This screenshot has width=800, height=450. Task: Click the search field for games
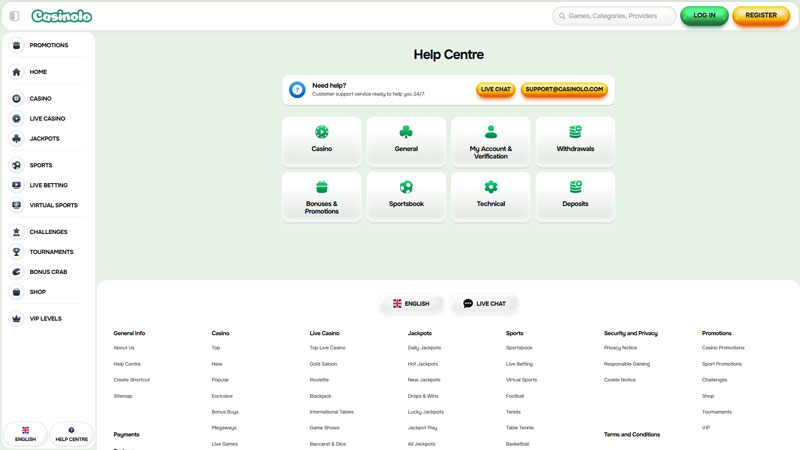(x=614, y=16)
